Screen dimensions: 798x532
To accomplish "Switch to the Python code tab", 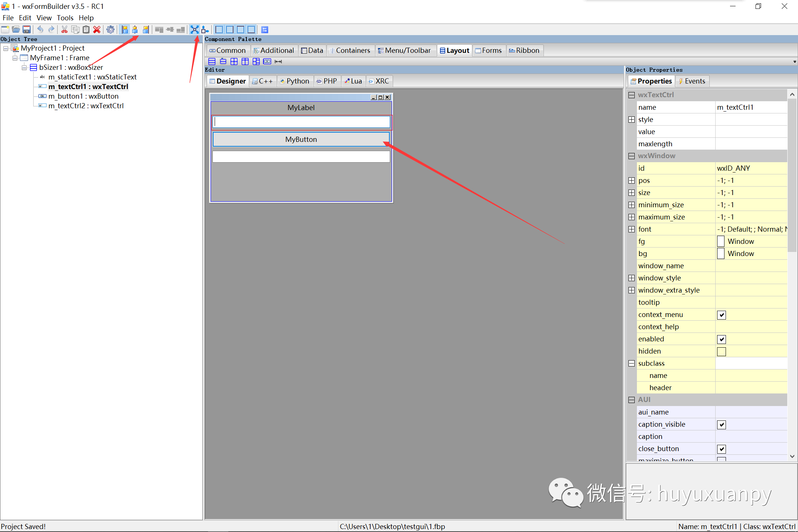I will pyautogui.click(x=294, y=81).
